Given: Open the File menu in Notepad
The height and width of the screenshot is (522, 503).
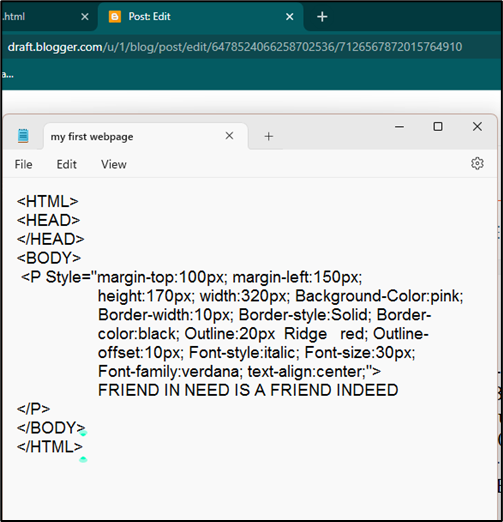Looking at the screenshot, I should pyautogui.click(x=23, y=164).
